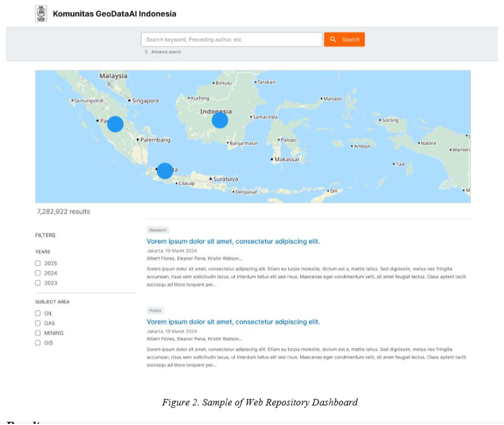This screenshot has width=504, height=425.
Task: Open the first Vorem ipsum result link
Action: pyautogui.click(x=233, y=240)
